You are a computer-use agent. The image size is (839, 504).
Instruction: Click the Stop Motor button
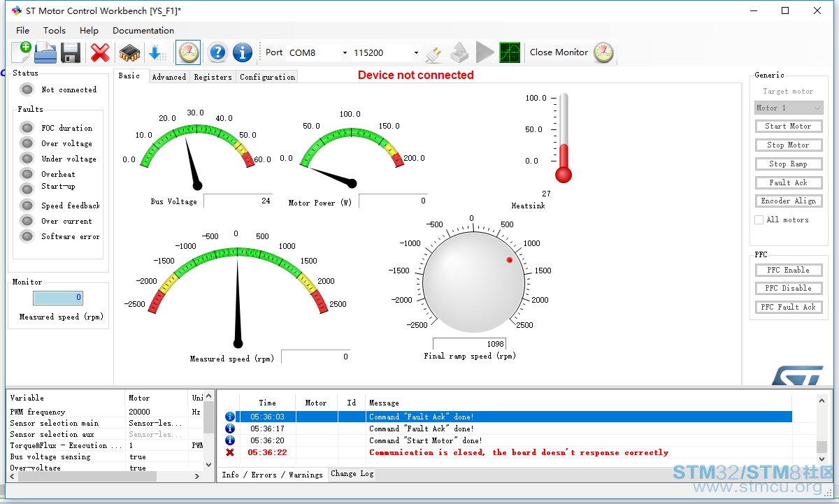(x=789, y=145)
